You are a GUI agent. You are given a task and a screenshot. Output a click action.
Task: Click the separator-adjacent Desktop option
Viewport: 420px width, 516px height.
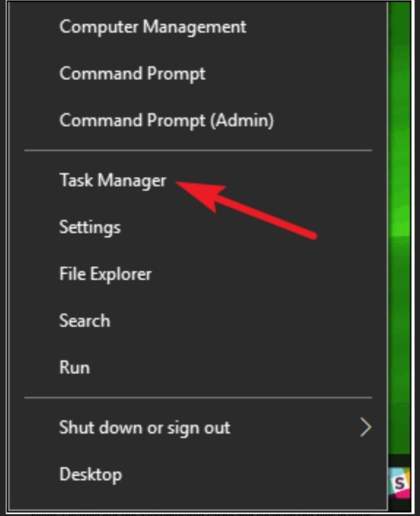tap(90, 474)
